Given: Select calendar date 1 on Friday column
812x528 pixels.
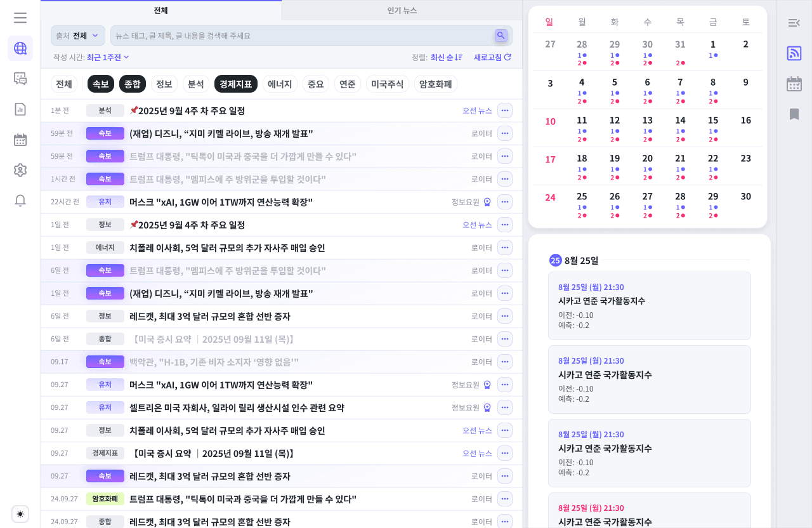Looking at the screenshot, I should pos(713,44).
